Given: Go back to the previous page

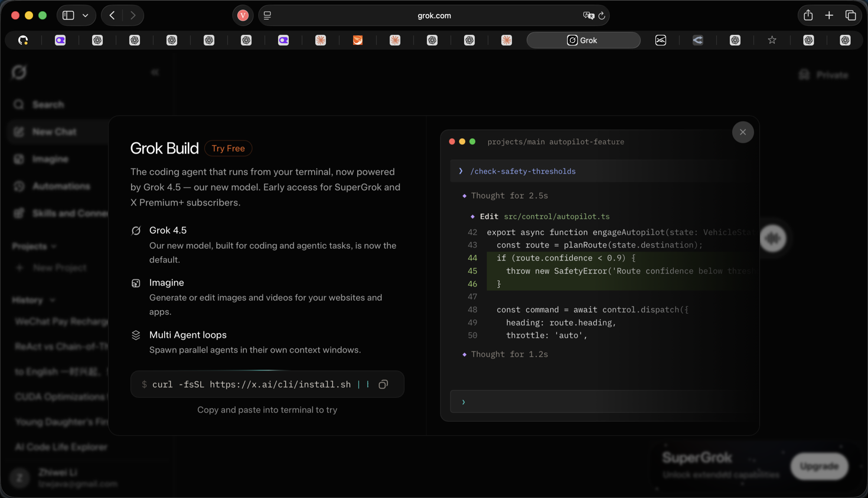Looking at the screenshot, I should click(112, 15).
